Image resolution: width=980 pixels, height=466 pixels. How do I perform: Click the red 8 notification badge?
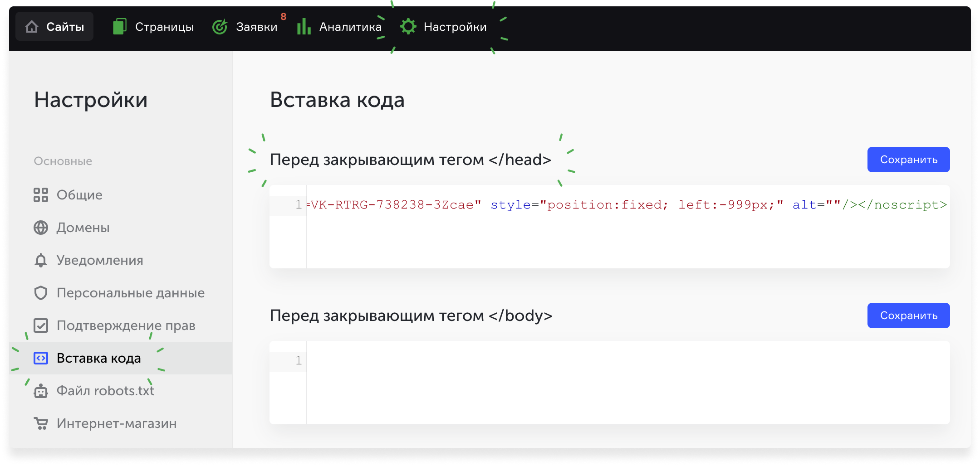(x=284, y=16)
